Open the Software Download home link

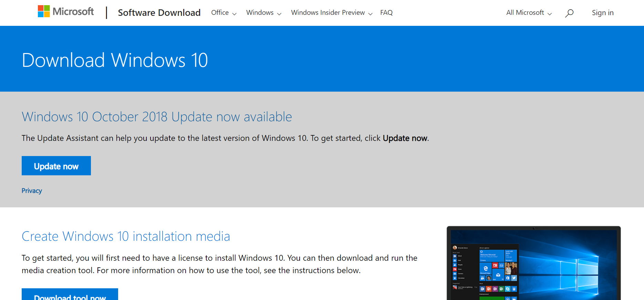click(x=159, y=13)
